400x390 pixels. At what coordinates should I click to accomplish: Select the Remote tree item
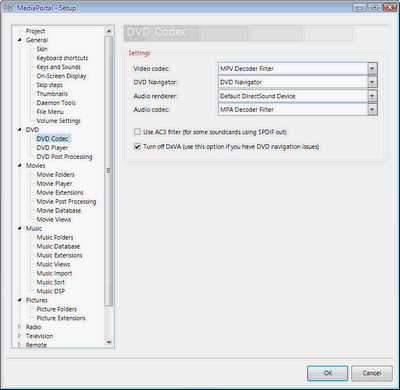click(x=36, y=345)
